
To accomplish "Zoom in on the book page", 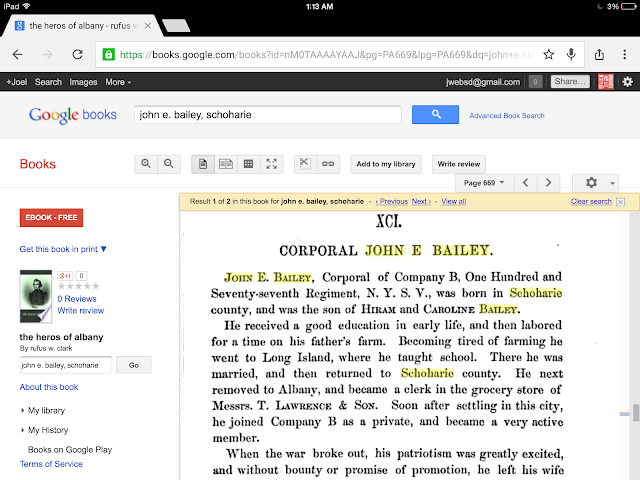I will tap(146, 164).
